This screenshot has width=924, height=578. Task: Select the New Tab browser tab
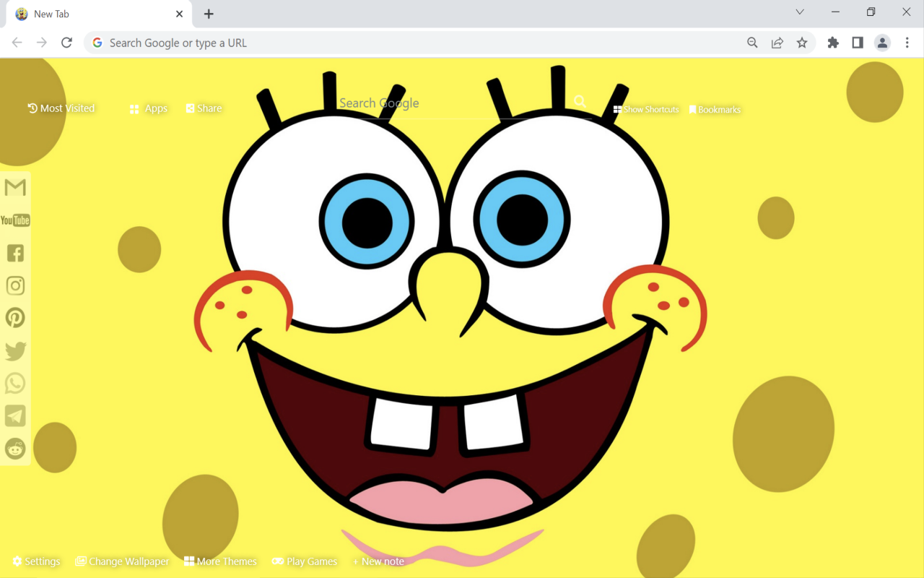click(100, 14)
